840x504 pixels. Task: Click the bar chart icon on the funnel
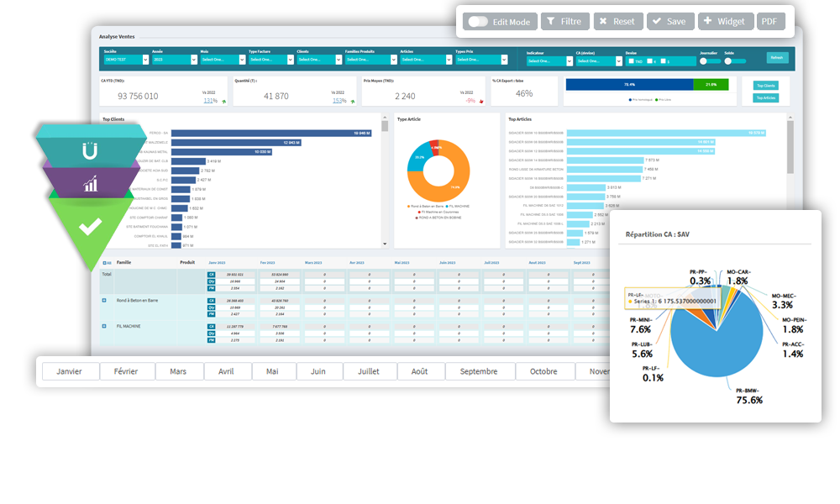(90, 182)
